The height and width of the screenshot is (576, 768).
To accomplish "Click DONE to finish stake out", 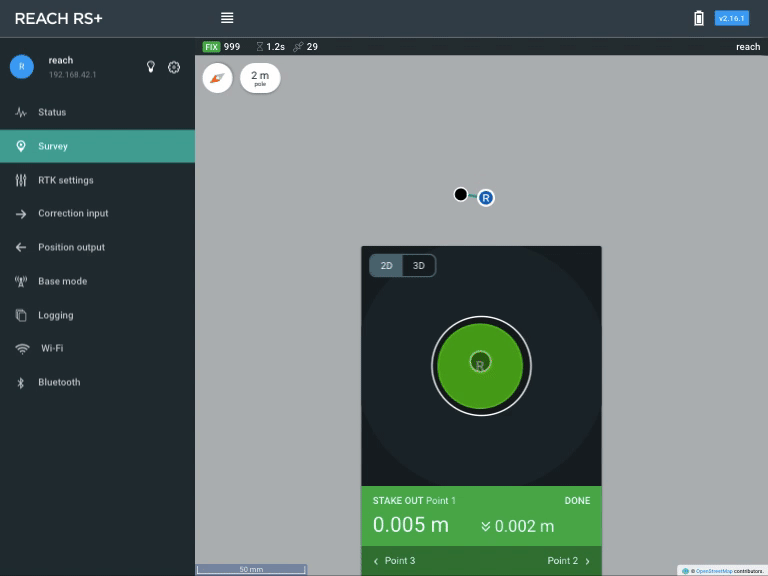I will pos(577,501).
